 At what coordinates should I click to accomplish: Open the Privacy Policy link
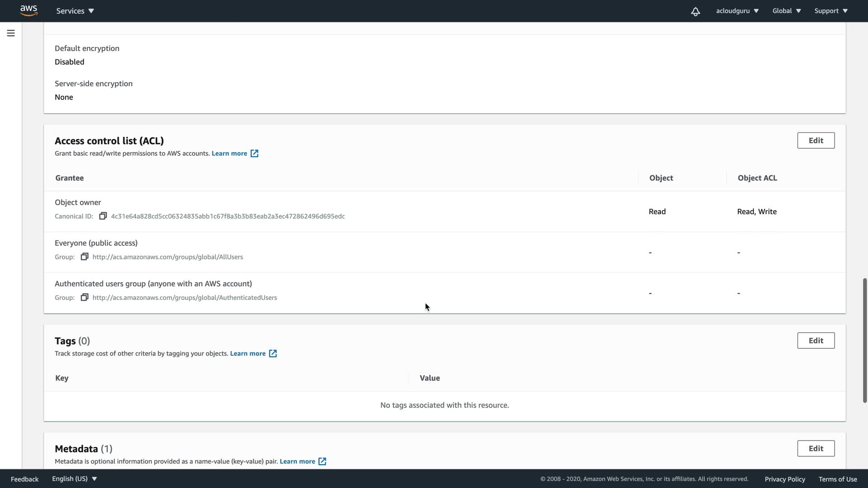785,479
